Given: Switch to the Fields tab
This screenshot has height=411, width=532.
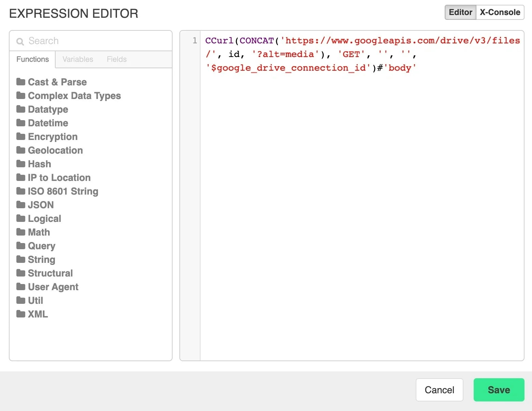Looking at the screenshot, I should (x=116, y=59).
